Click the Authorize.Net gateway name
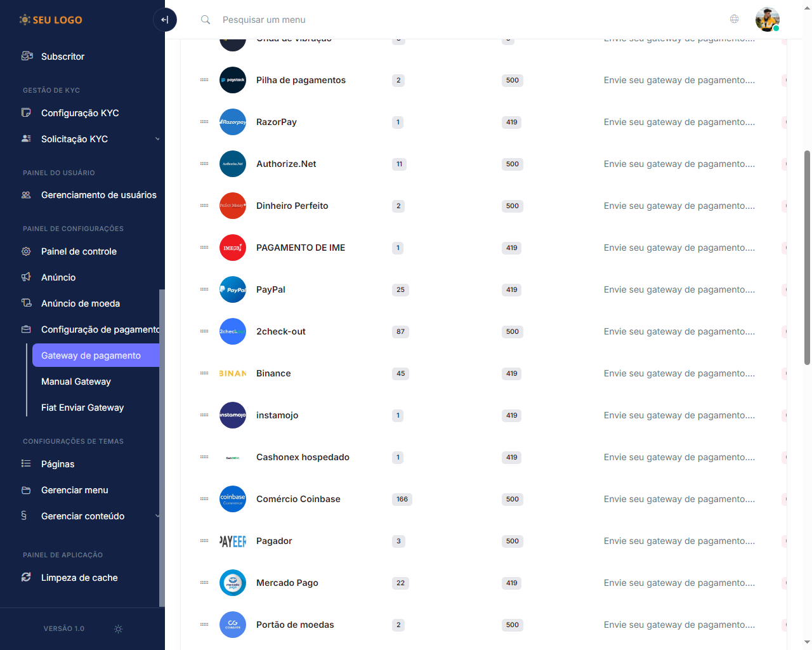The image size is (812, 650). click(286, 164)
